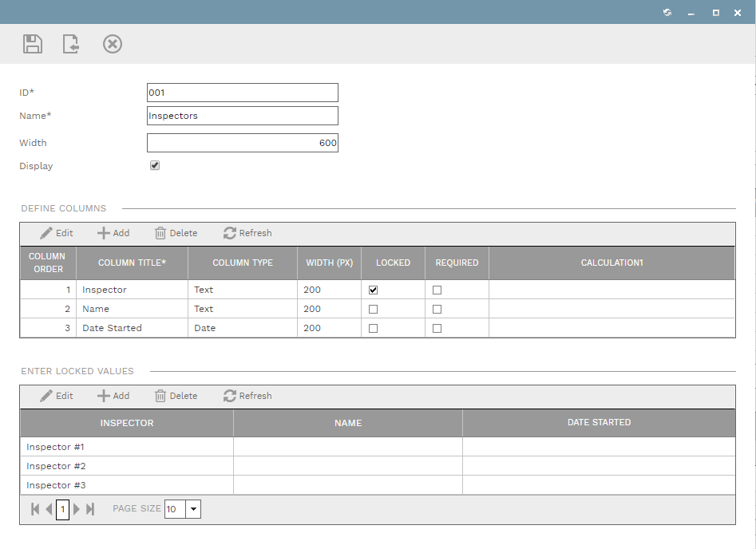Click the Cancel circle-X icon in toolbar
The image size is (756, 549).
(113, 44)
